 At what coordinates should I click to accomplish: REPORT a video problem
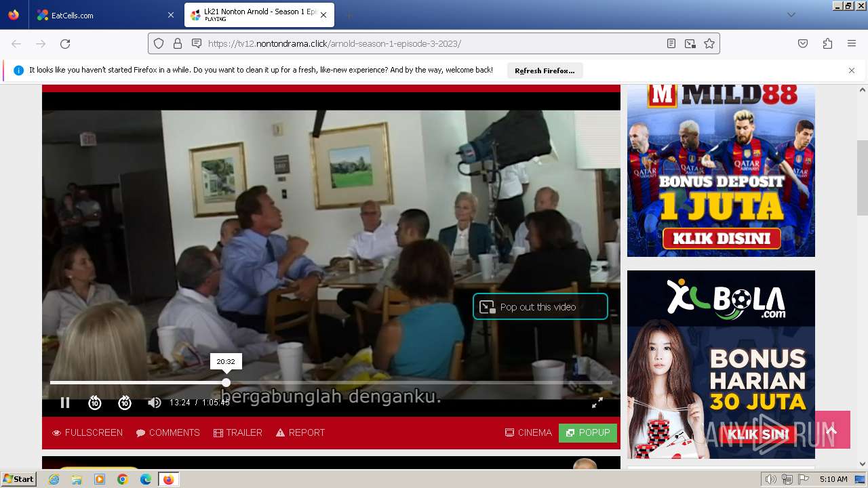(300, 432)
